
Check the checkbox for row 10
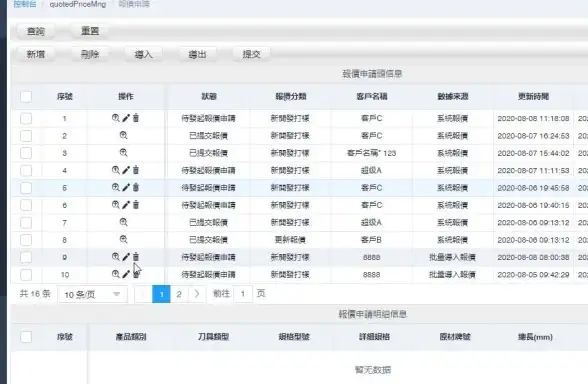tap(26, 275)
